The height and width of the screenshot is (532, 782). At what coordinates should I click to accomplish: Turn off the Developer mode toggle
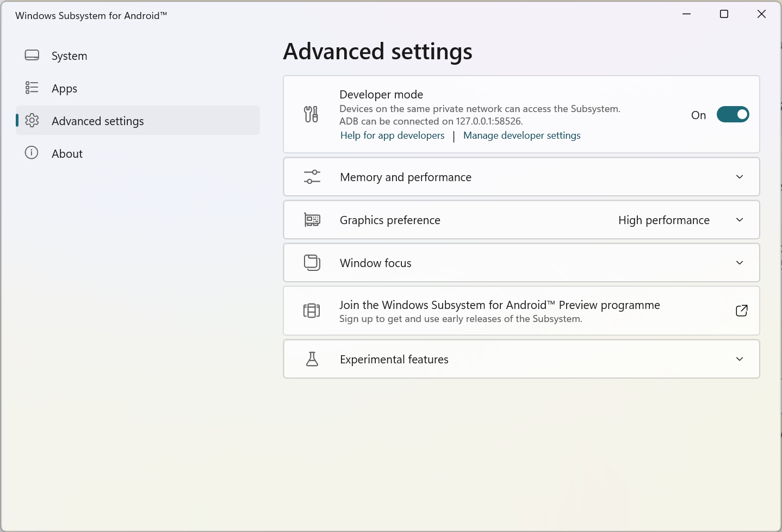[x=733, y=114]
